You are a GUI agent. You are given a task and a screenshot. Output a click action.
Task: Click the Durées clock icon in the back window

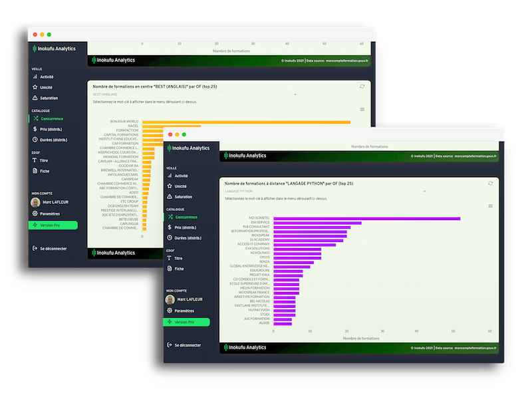click(35, 140)
